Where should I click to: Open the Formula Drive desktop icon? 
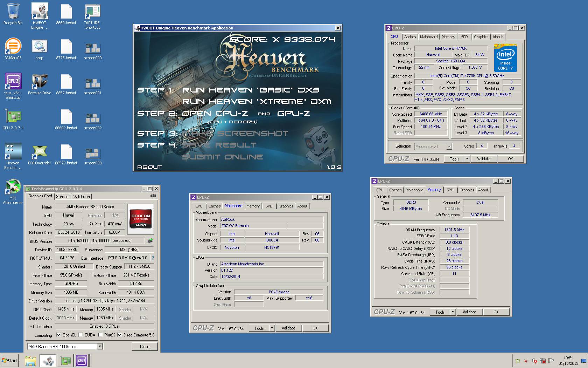point(40,84)
